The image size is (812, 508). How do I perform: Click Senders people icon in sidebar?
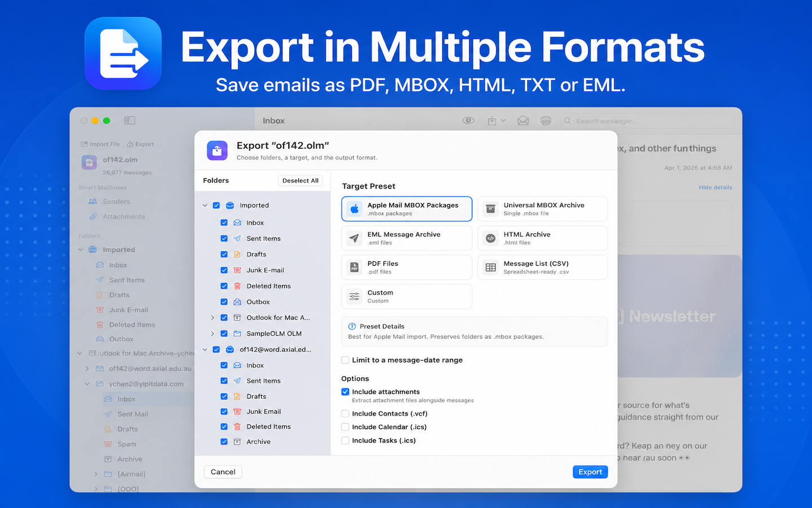point(93,202)
